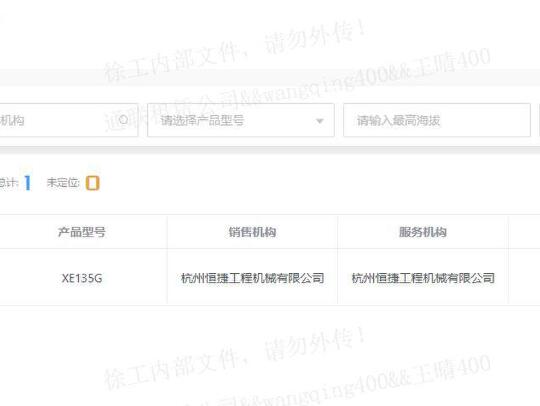The width and height of the screenshot is (540, 406).
Task: Focus the 请输入最高海拔 input field
Action: pyautogui.click(x=437, y=120)
